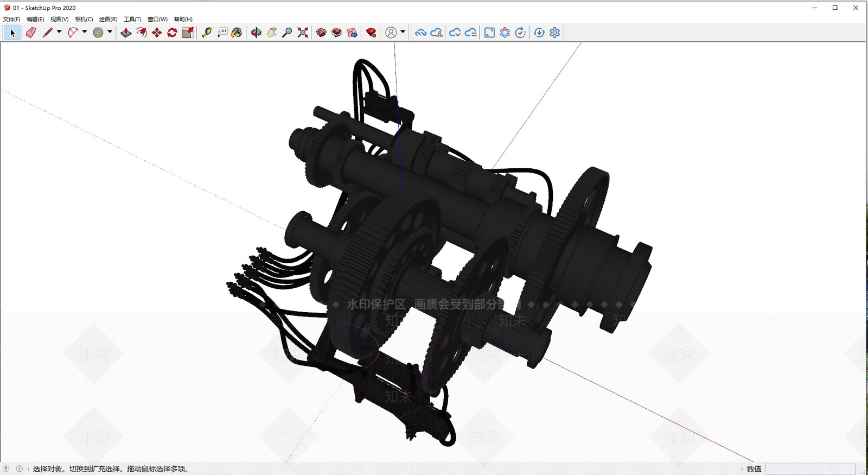Open the user account dropdown
Image resolution: width=868 pixels, height=475 pixels.
pyautogui.click(x=403, y=32)
